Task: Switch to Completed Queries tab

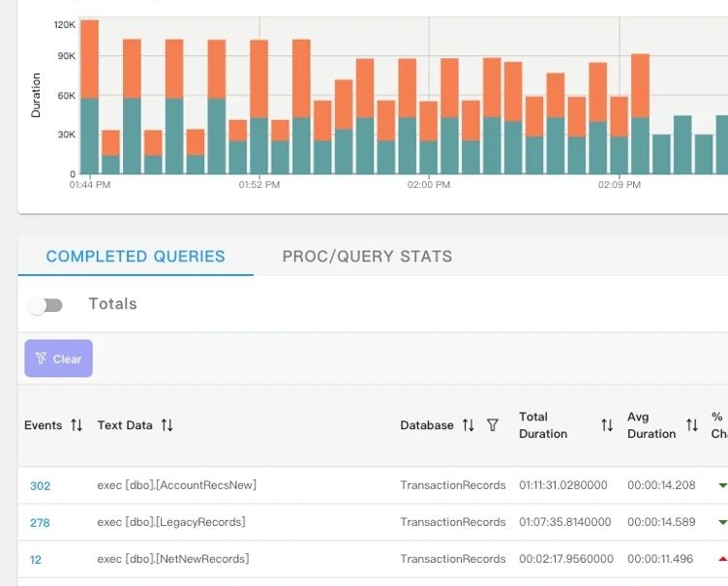Action: 136,257
